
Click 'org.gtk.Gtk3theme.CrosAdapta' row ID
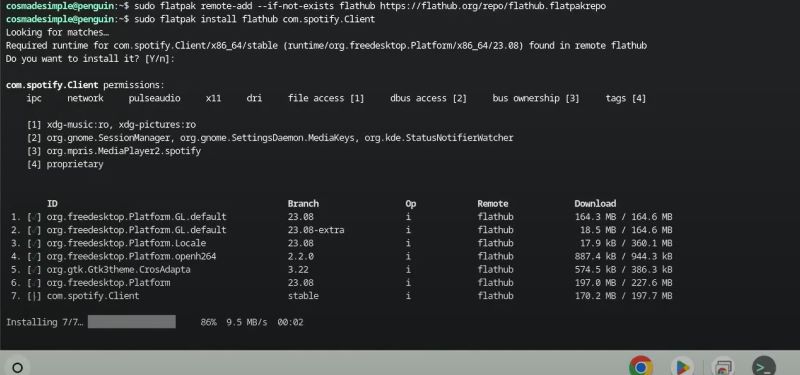click(119, 269)
